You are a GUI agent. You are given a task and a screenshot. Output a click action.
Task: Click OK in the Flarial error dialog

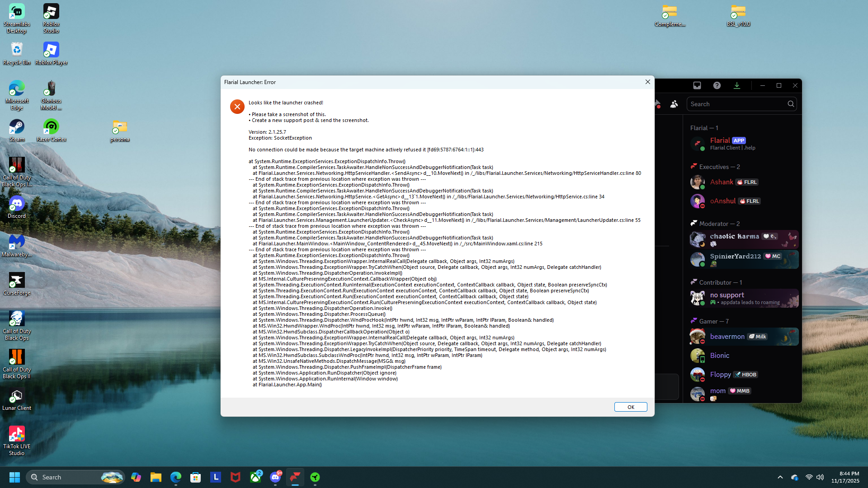click(630, 407)
